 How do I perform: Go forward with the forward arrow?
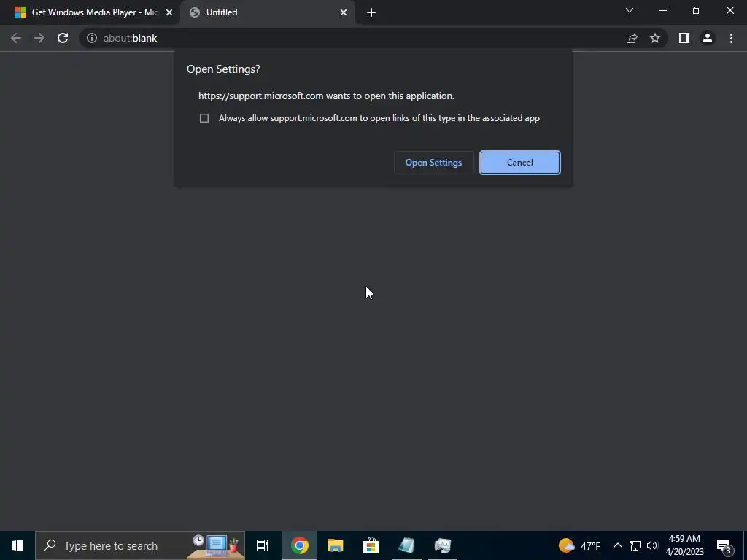tap(39, 38)
